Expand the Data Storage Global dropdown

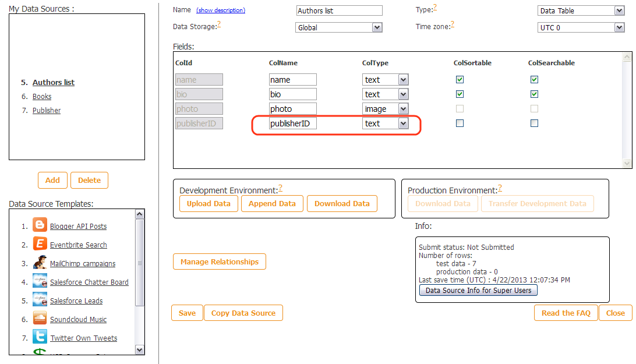338,27
